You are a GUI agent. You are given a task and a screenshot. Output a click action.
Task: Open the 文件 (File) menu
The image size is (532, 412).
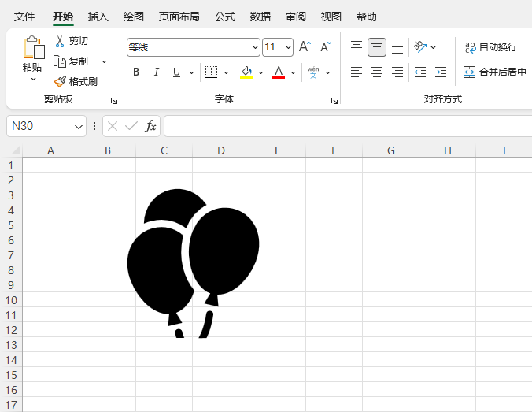[24, 17]
